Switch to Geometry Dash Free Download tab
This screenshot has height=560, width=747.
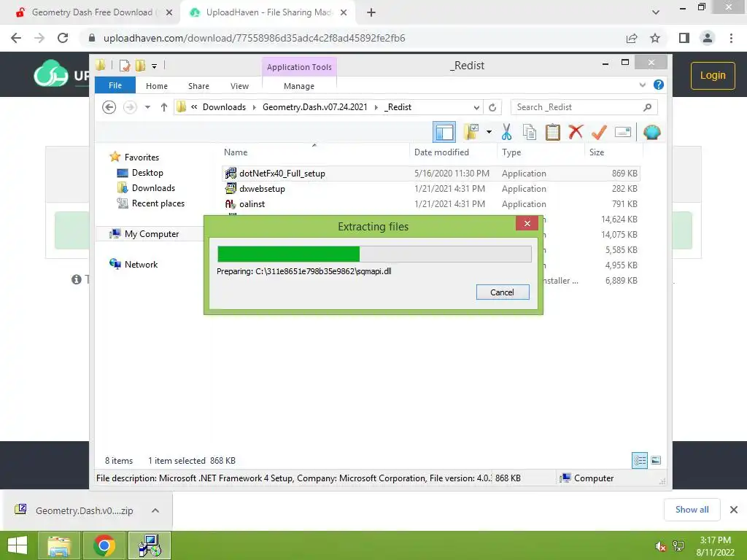(94, 12)
